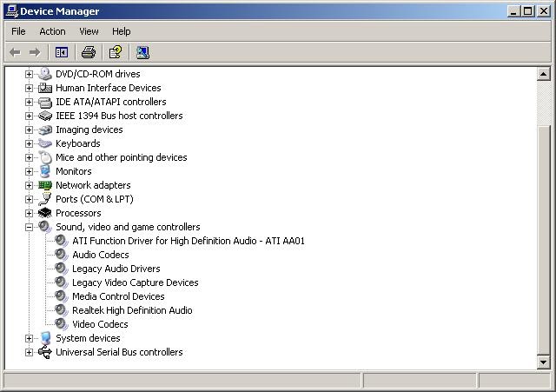
Task: Select the Mice and other pointing devices label
Action: pyautogui.click(x=122, y=157)
